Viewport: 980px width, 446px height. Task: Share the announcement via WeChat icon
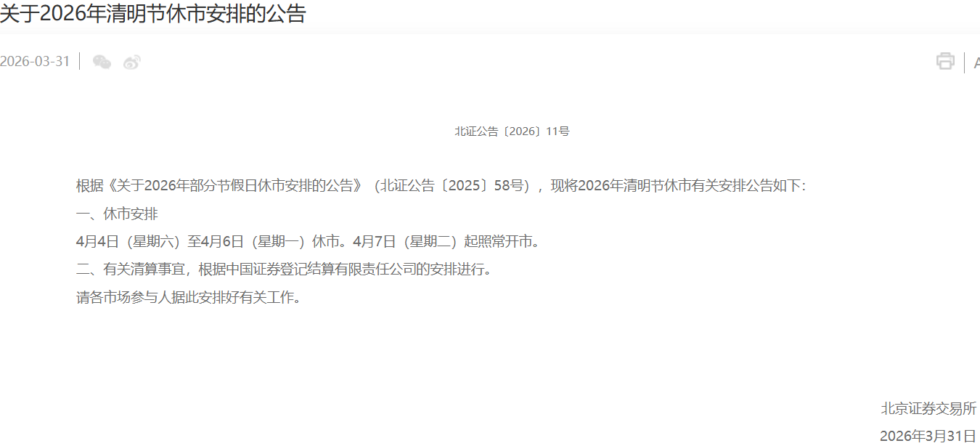tap(102, 62)
